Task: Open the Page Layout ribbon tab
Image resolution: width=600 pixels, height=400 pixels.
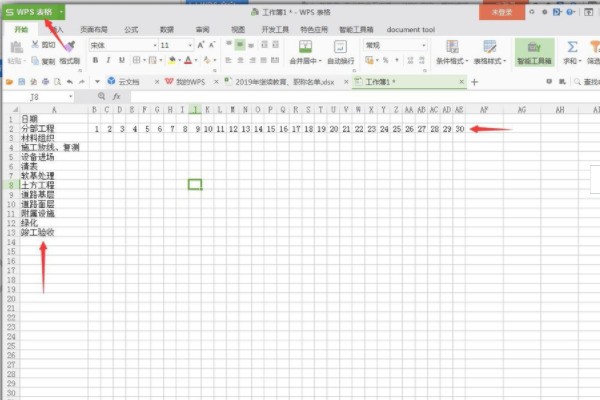Action: click(93, 29)
